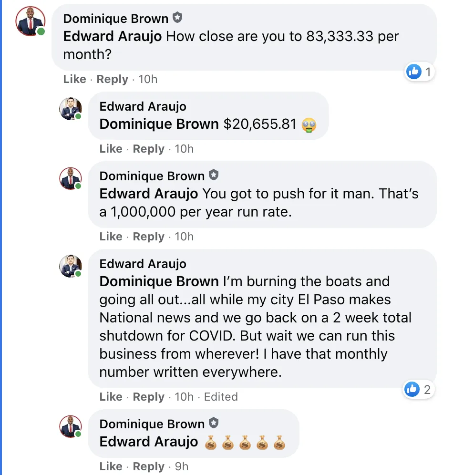
Task: Click badge icon on Dominique's last comment
Action: pos(214,424)
